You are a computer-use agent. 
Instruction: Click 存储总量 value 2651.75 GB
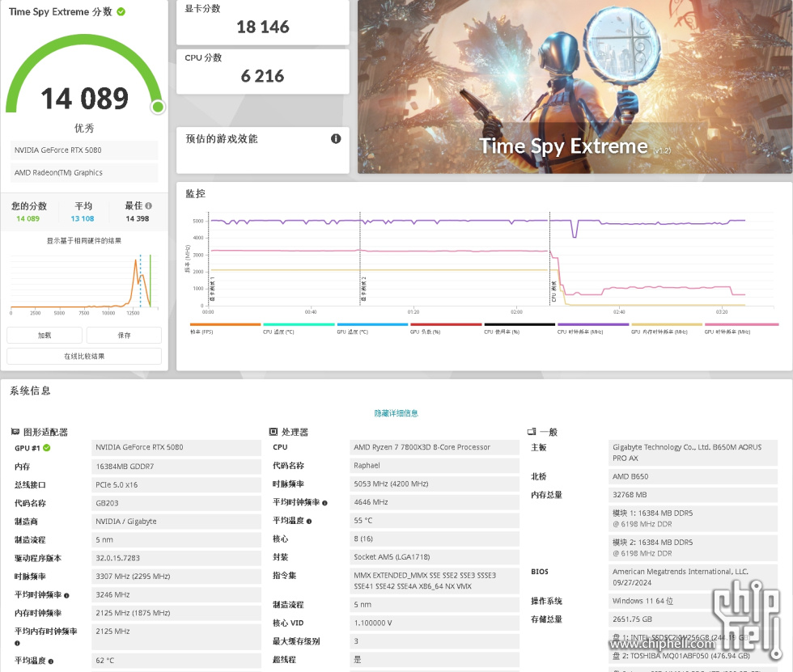[x=693, y=619]
